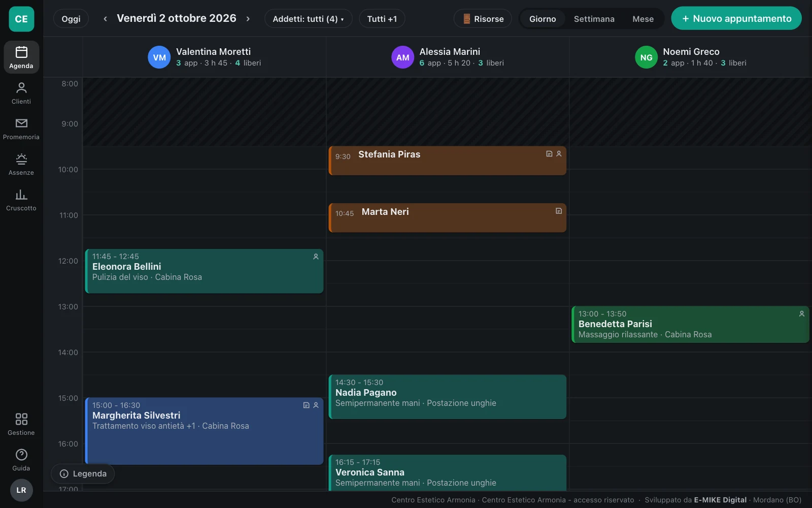Open the Cruscotto dashboard
812x508 pixels.
pyautogui.click(x=21, y=200)
